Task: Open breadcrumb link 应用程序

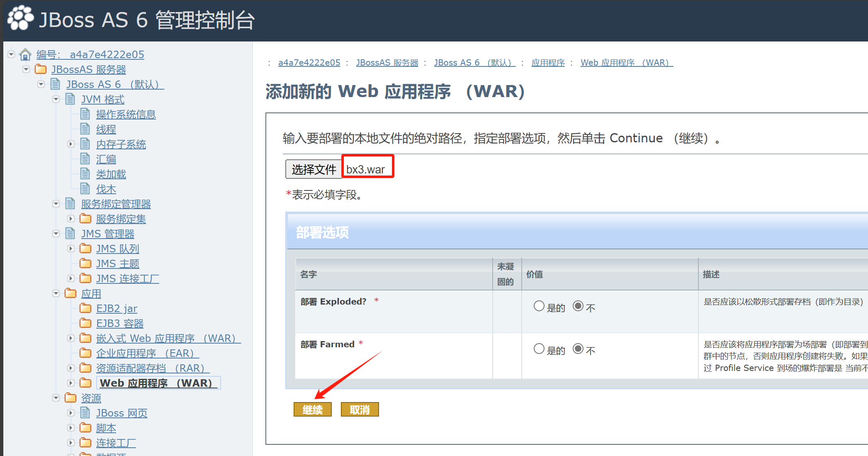Action: [548, 63]
